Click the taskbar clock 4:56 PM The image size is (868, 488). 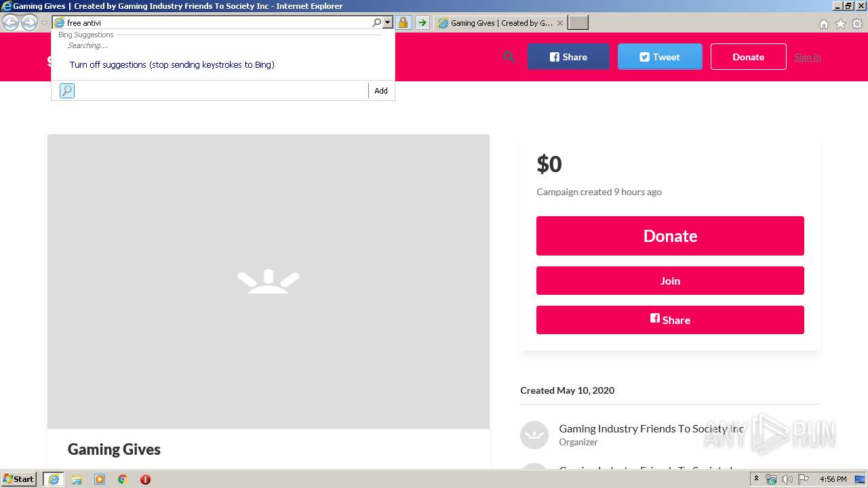tap(833, 479)
